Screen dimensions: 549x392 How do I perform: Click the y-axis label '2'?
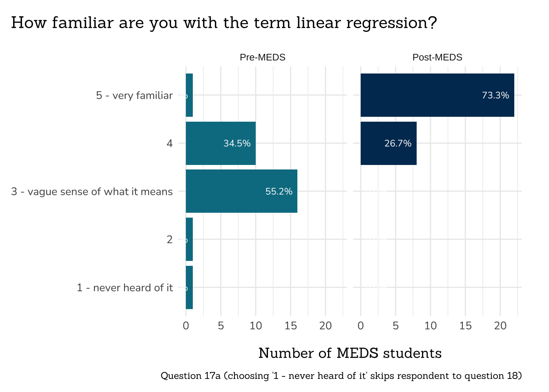pyautogui.click(x=170, y=239)
